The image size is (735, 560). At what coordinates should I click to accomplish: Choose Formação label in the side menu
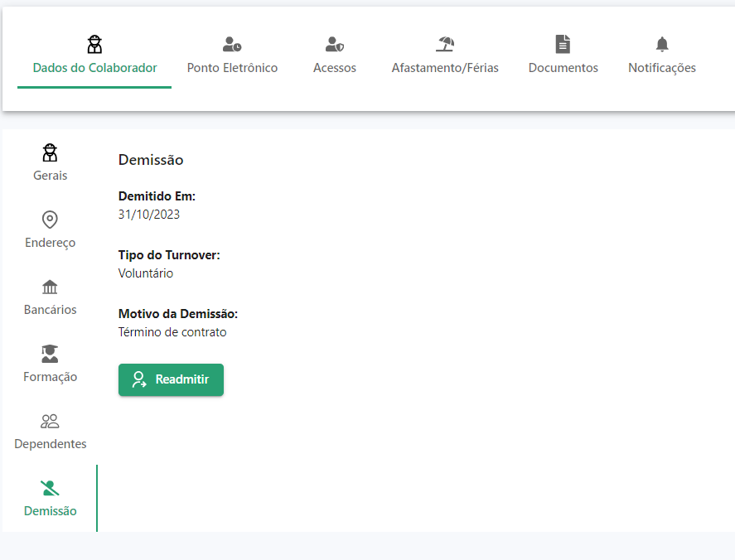(51, 377)
